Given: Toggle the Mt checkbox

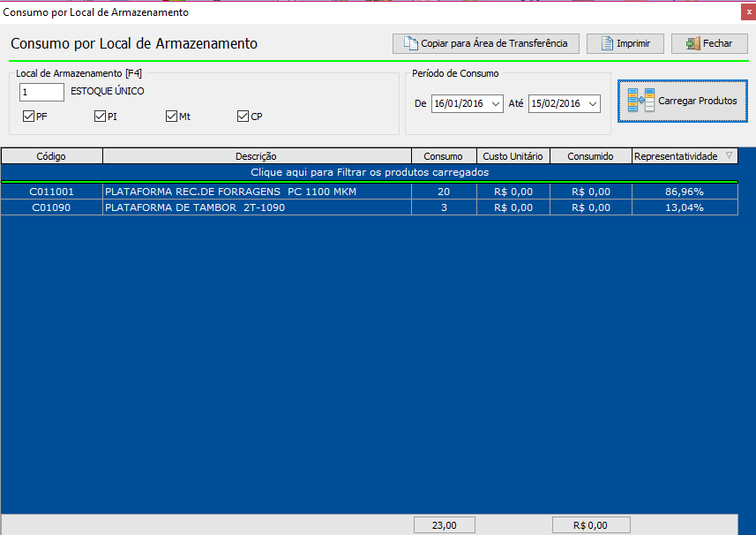Looking at the screenshot, I should (x=172, y=117).
